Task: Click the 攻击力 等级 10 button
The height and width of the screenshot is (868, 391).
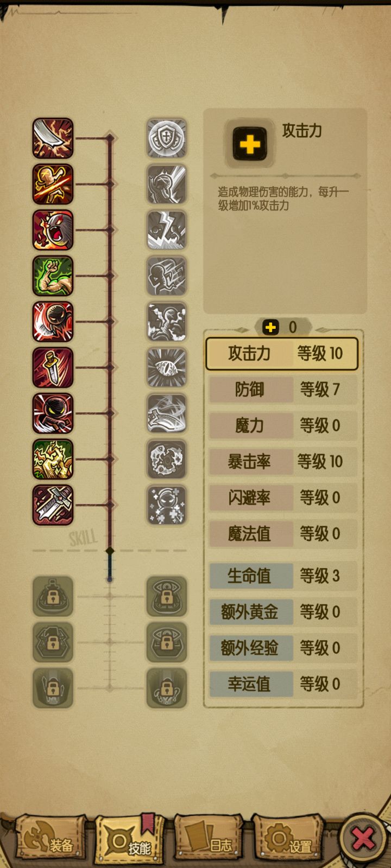Action: [282, 354]
